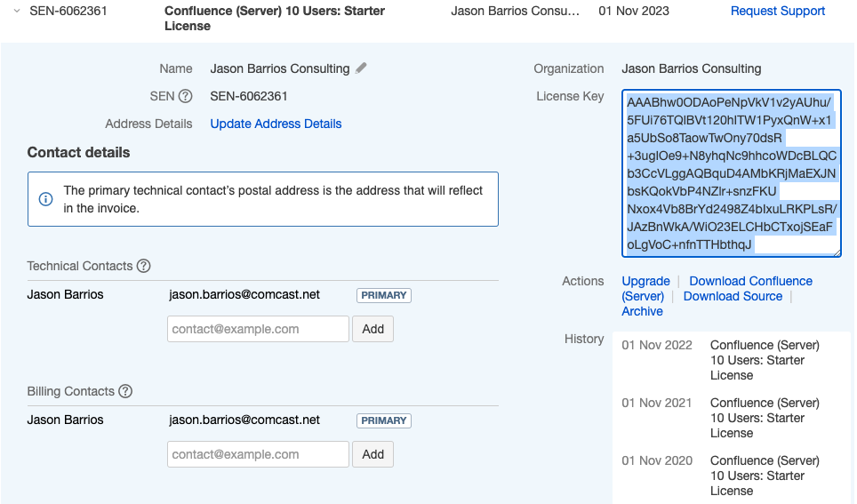
Task: Click the 2020 Confluence Starter License history description
Action: (x=765, y=476)
